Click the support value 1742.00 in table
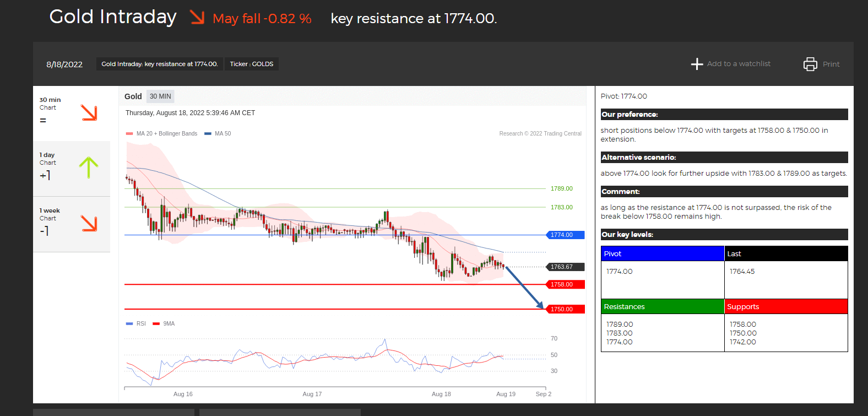Image resolution: width=868 pixels, height=416 pixels. pyautogui.click(x=743, y=342)
